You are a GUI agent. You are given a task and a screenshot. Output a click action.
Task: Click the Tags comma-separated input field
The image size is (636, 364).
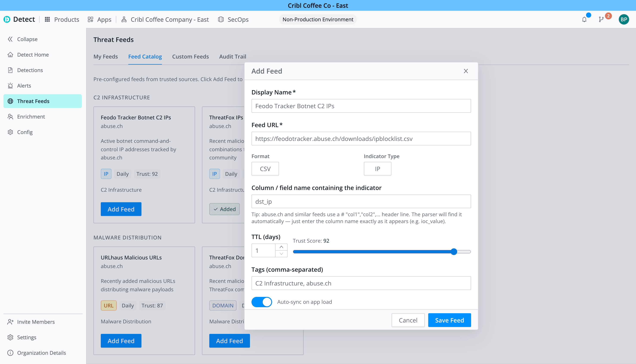[x=361, y=283]
